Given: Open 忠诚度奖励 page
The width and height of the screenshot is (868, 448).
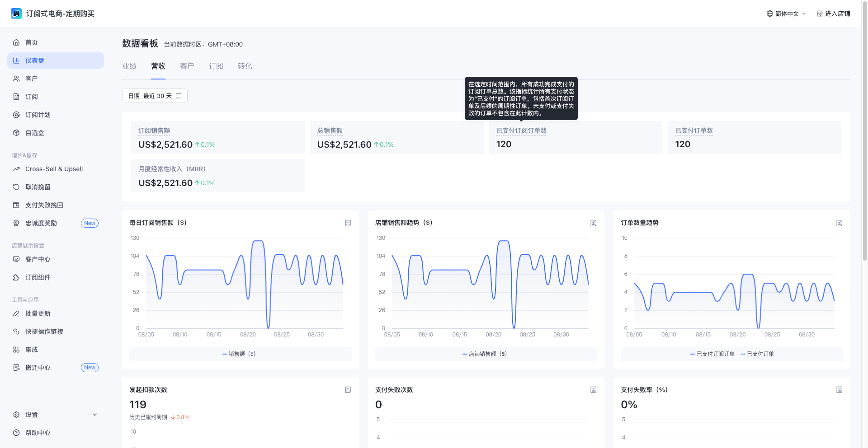Looking at the screenshot, I should 56,223.
